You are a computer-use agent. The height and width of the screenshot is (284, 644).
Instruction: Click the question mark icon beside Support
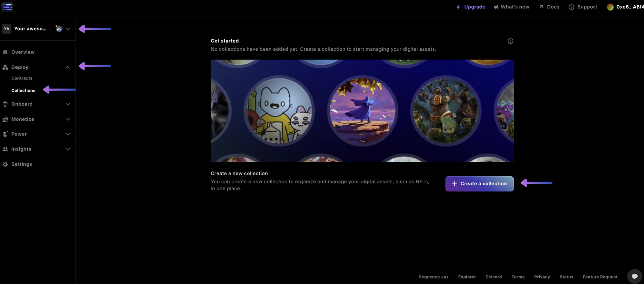point(571,7)
